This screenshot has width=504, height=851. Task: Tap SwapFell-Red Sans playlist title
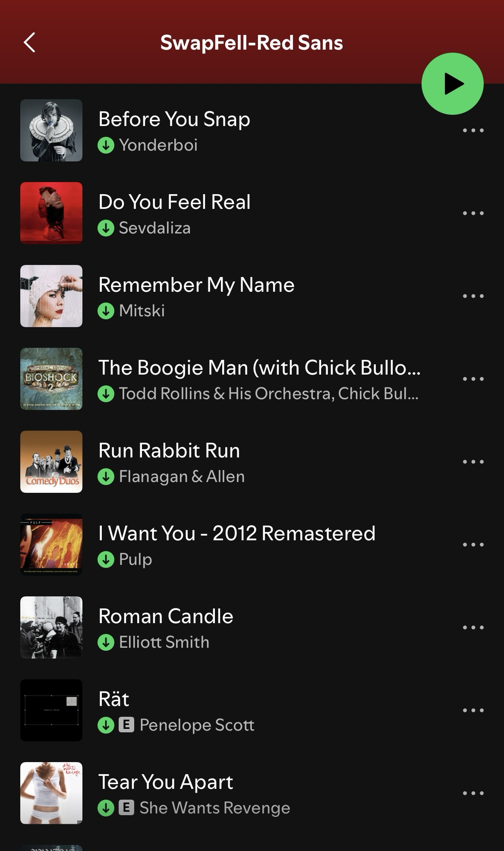(x=252, y=43)
